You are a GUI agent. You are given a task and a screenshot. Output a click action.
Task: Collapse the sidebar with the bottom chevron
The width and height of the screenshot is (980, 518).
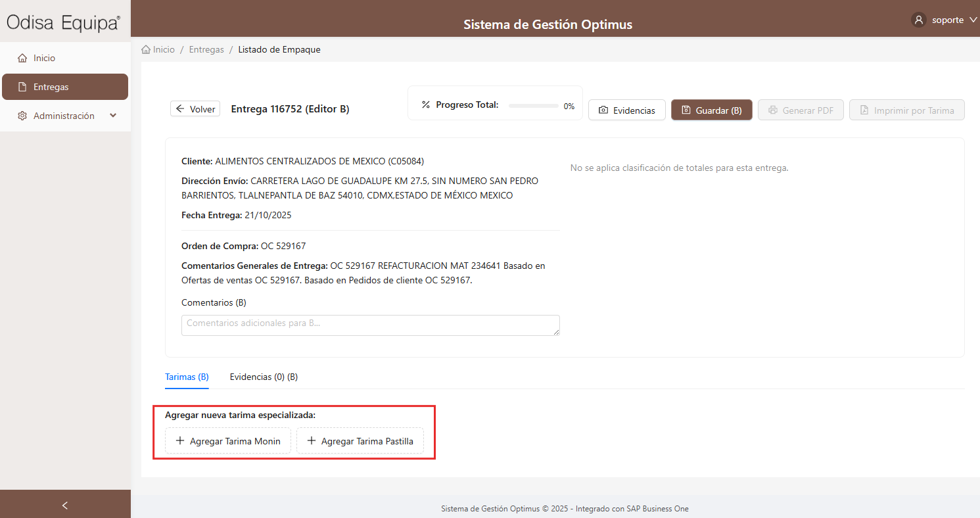[x=65, y=505]
